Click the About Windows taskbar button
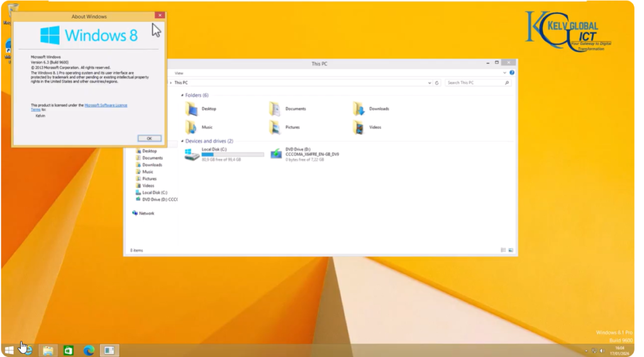The height and width of the screenshot is (357, 644). coord(109,350)
